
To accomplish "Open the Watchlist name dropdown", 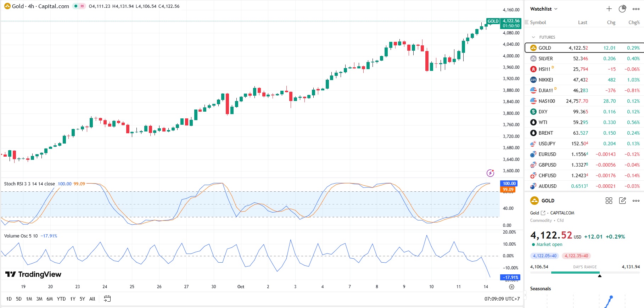I will [x=544, y=9].
